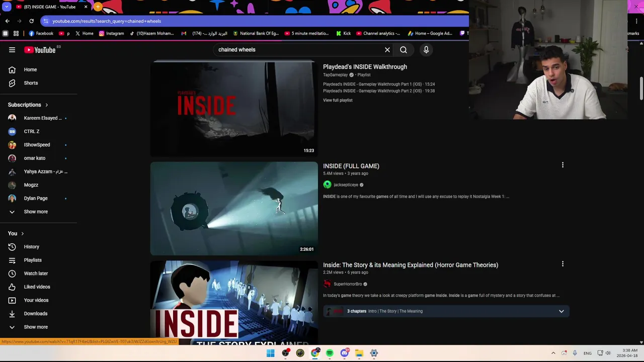Open File Explorer from the taskbar
644x362 pixels.
[359, 353]
